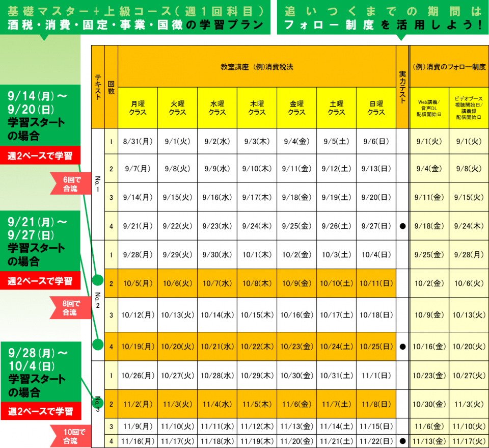Click the green circle beside the 11/2(月) row
The width and height of the screenshot is (489, 448).
[x=98, y=403]
